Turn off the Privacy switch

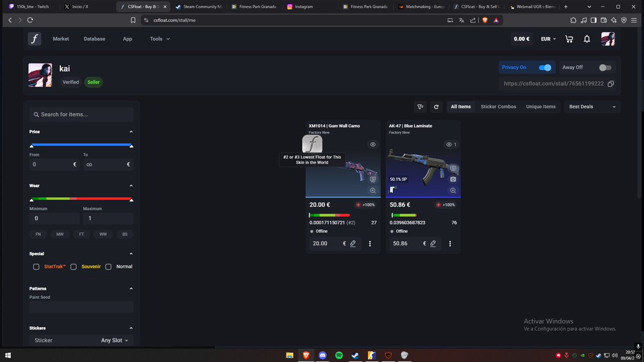(545, 68)
